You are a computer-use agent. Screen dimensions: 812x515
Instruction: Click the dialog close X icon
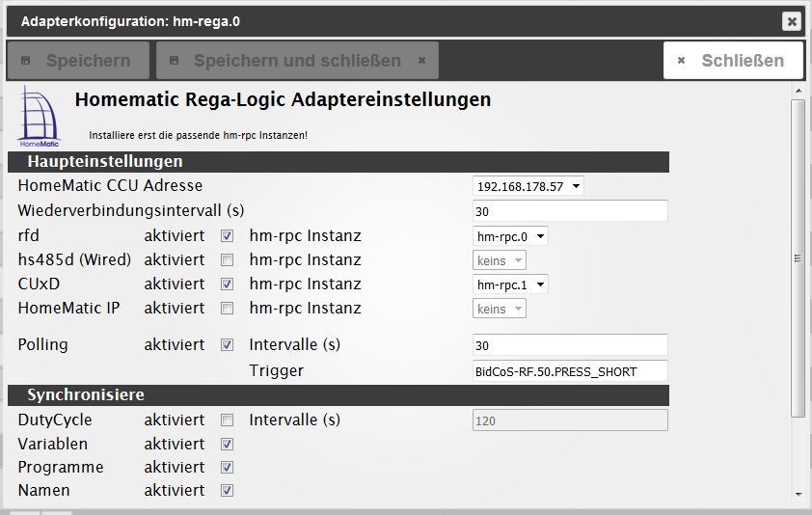click(791, 21)
